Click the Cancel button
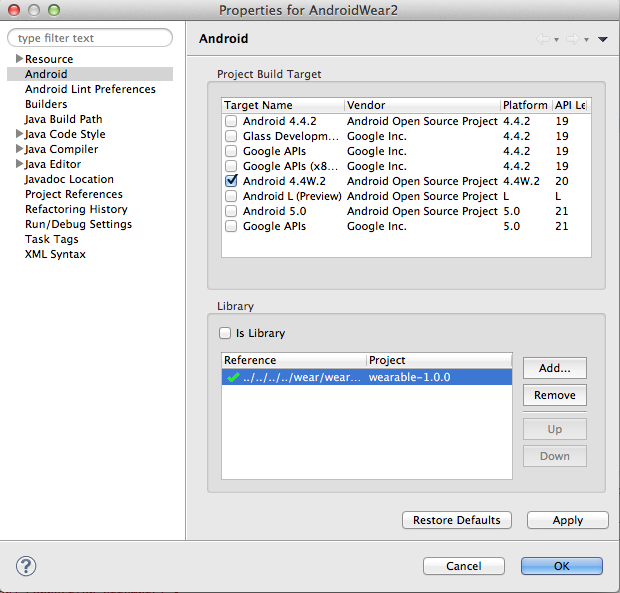 pyautogui.click(x=464, y=566)
